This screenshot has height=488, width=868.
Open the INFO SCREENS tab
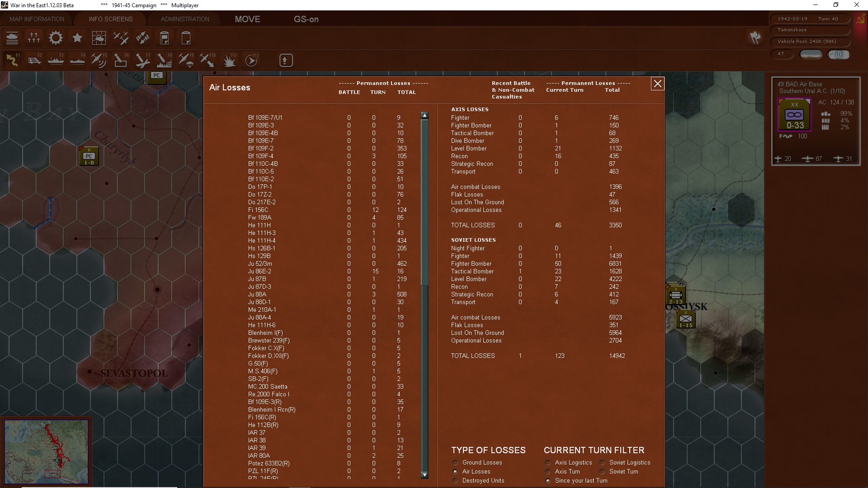pyautogui.click(x=111, y=19)
